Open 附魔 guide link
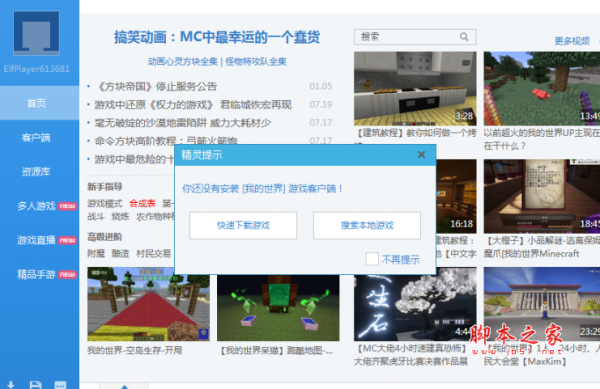 pyautogui.click(x=96, y=254)
